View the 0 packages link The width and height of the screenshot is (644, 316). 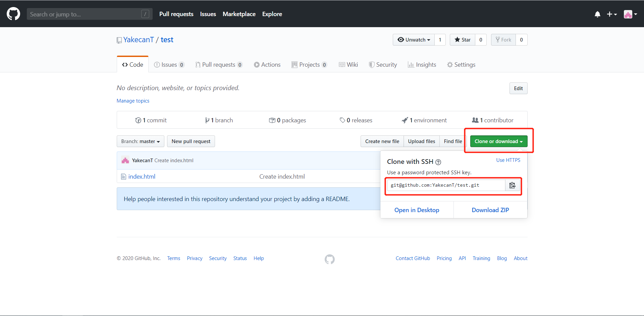click(x=287, y=120)
